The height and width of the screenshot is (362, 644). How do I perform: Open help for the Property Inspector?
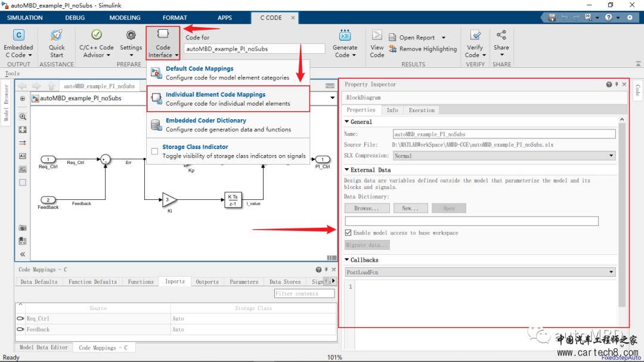pos(609,84)
